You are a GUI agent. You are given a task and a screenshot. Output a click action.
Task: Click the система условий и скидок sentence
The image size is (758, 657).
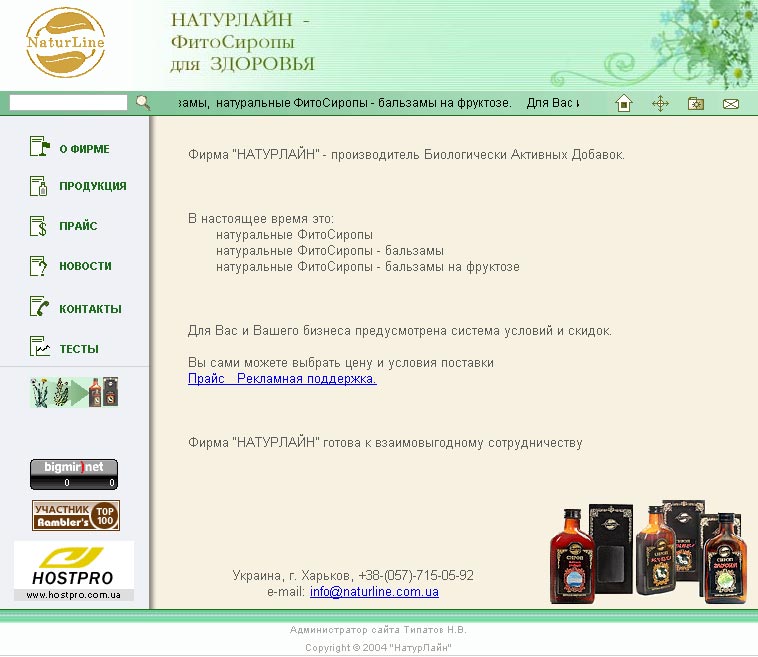[400, 331]
